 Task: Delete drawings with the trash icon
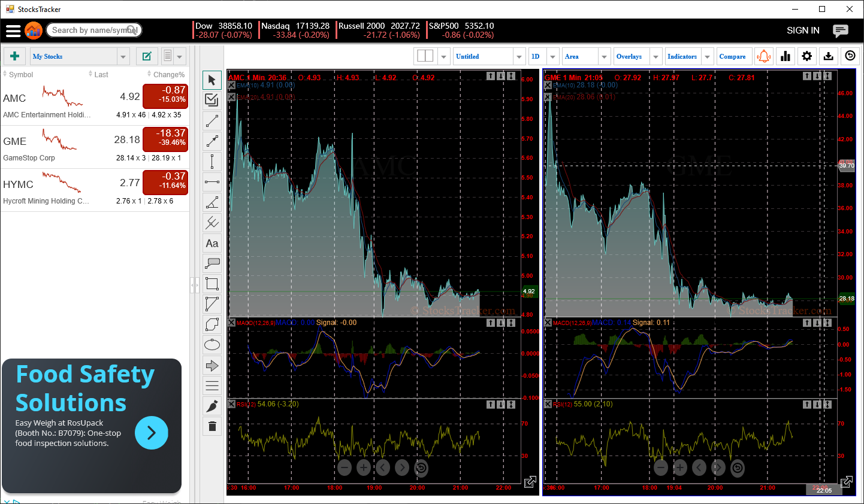(212, 426)
